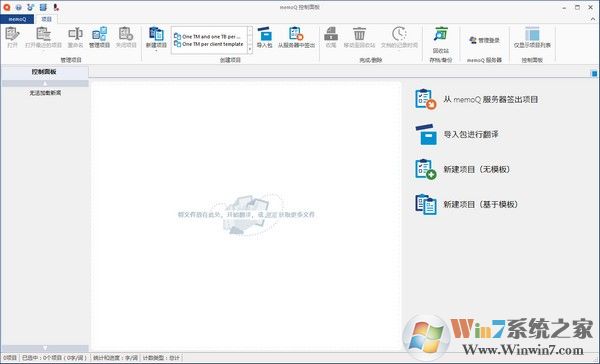Click the 计数类型 status bar entry
Screen dimensions: 600x364
pos(161,358)
